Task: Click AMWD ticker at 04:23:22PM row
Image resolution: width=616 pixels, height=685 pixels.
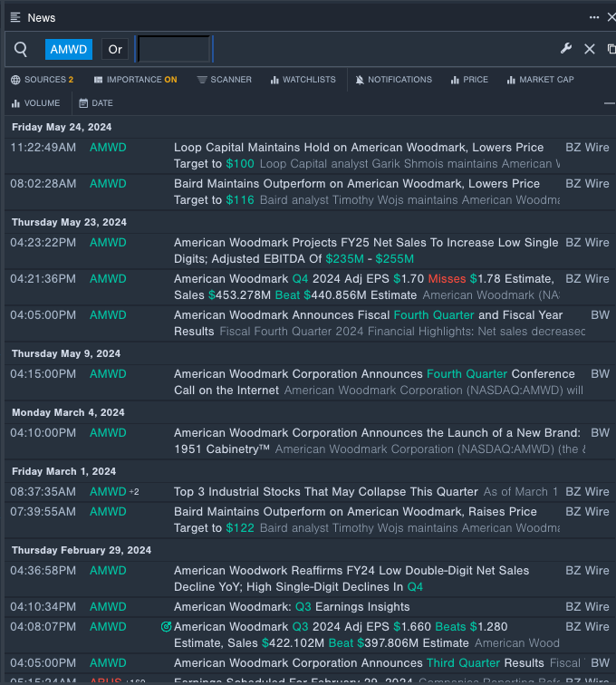Action: click(x=108, y=243)
